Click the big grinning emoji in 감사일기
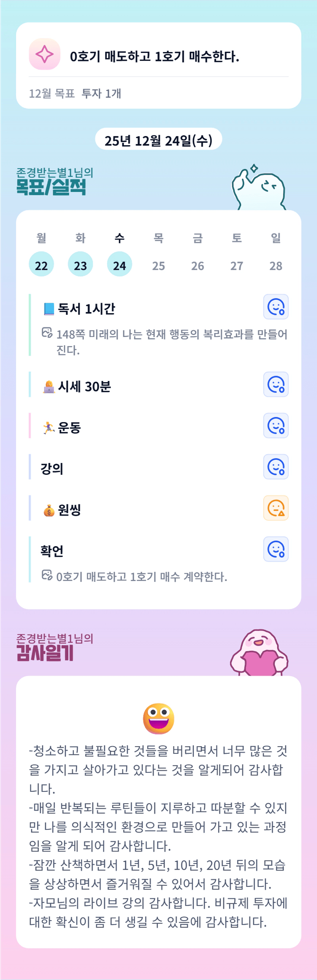The height and width of the screenshot is (980, 317). point(158,719)
